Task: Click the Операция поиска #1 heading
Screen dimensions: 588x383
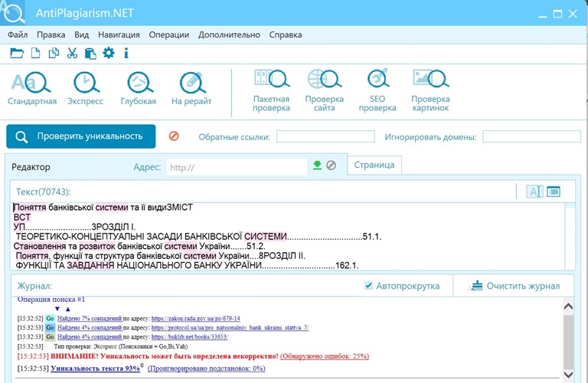Action: pos(51,300)
